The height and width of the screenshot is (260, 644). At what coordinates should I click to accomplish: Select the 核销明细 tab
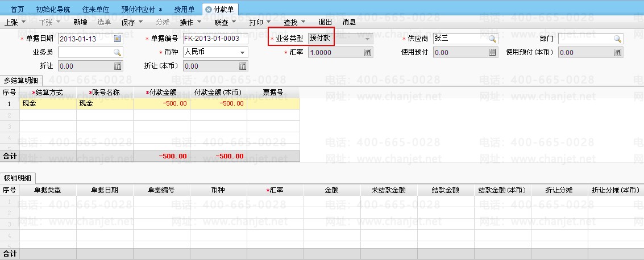tap(18, 178)
